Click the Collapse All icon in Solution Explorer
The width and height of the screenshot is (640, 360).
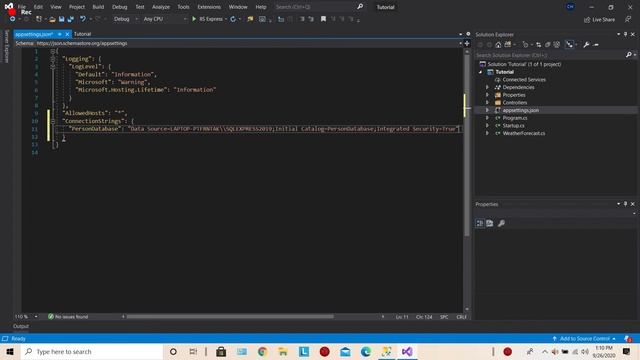(547, 44)
